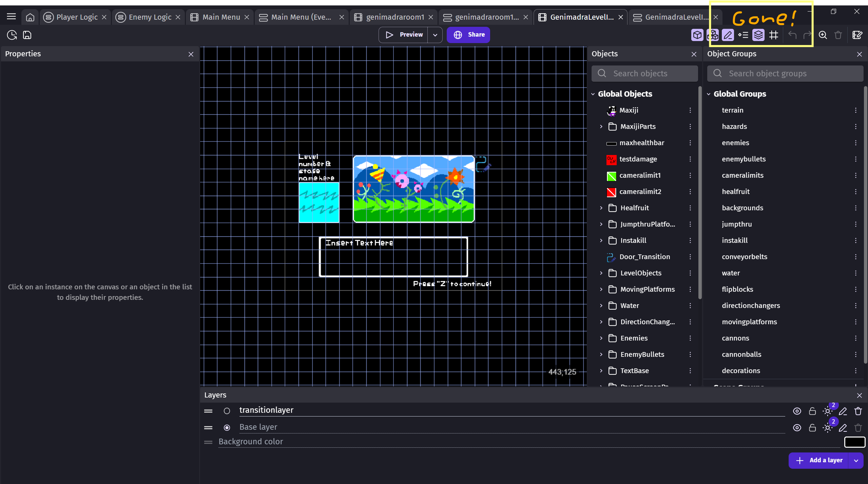The width and height of the screenshot is (868, 484).
Task: Expand the MaxijiParts folder
Action: point(601,127)
